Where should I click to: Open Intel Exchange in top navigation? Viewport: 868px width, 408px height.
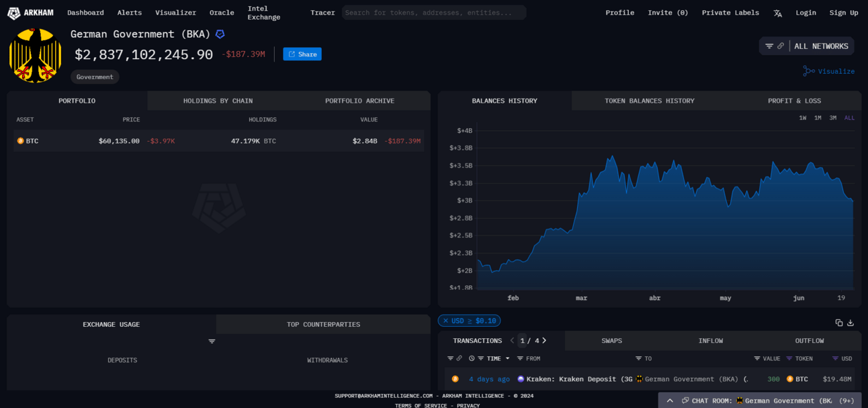pyautogui.click(x=264, y=13)
